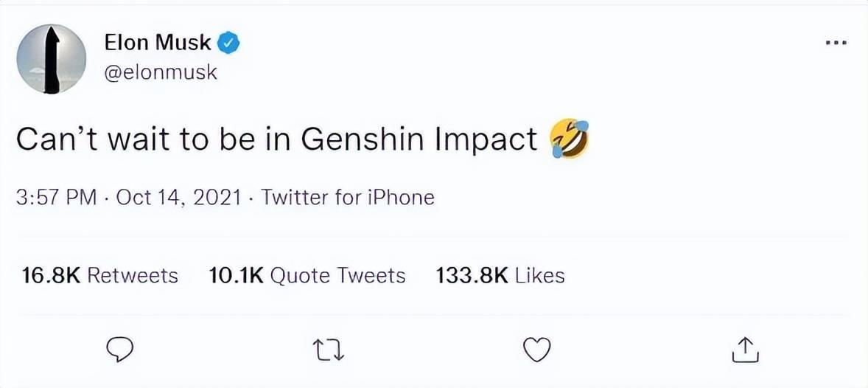
Task: Open the Twitter for iPhone source link
Action: pyautogui.click(x=348, y=197)
